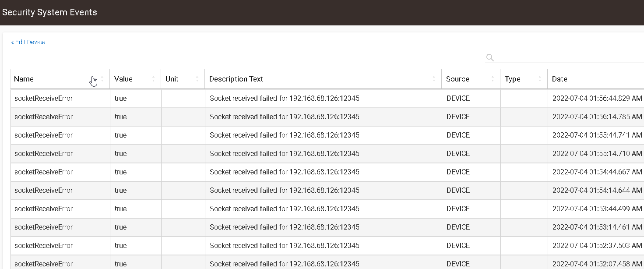The image size is (644, 269).
Task: Select socketReceiveError in 01:54:44.667 row
Action: click(x=43, y=172)
